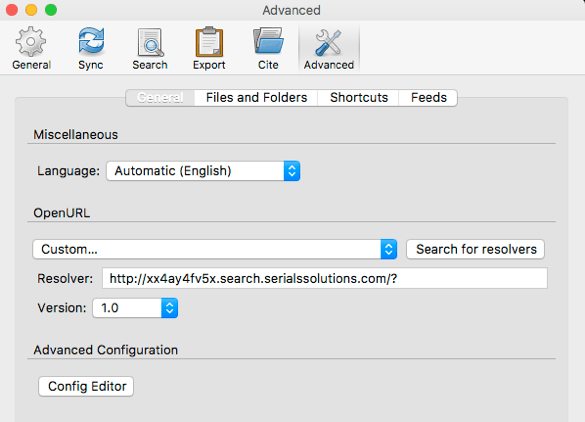This screenshot has width=585, height=422.
Task: Open the Config Editor
Action: [x=86, y=386]
